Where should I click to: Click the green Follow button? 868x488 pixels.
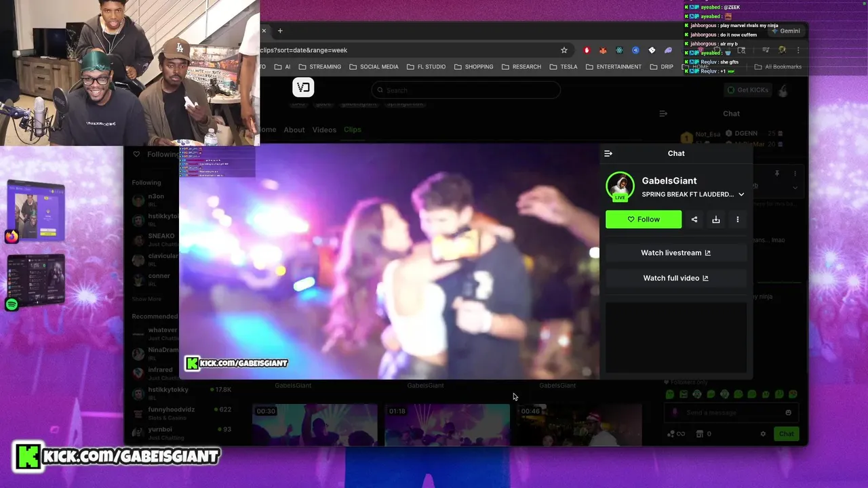click(x=644, y=220)
